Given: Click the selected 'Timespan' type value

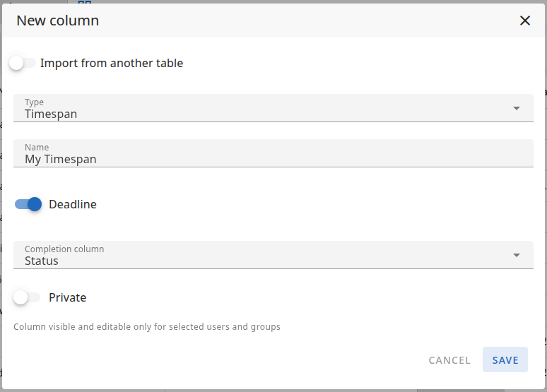Looking at the screenshot, I should click(51, 114).
